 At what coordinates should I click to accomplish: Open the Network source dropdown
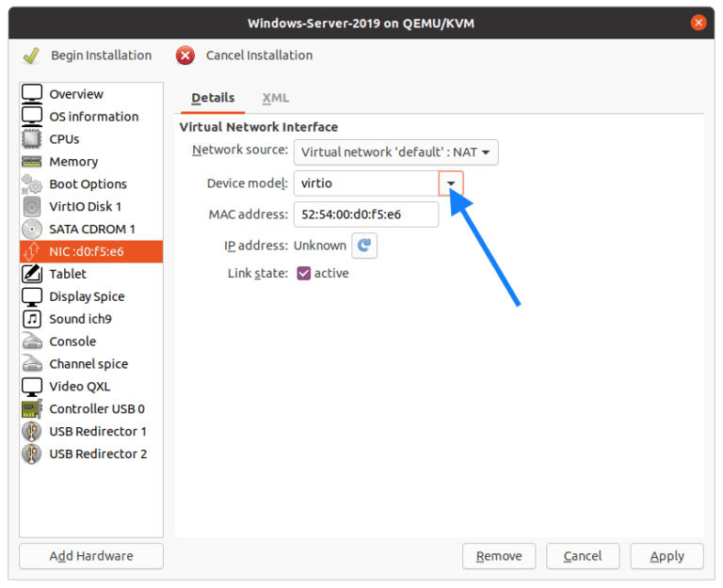pyautogui.click(x=395, y=152)
